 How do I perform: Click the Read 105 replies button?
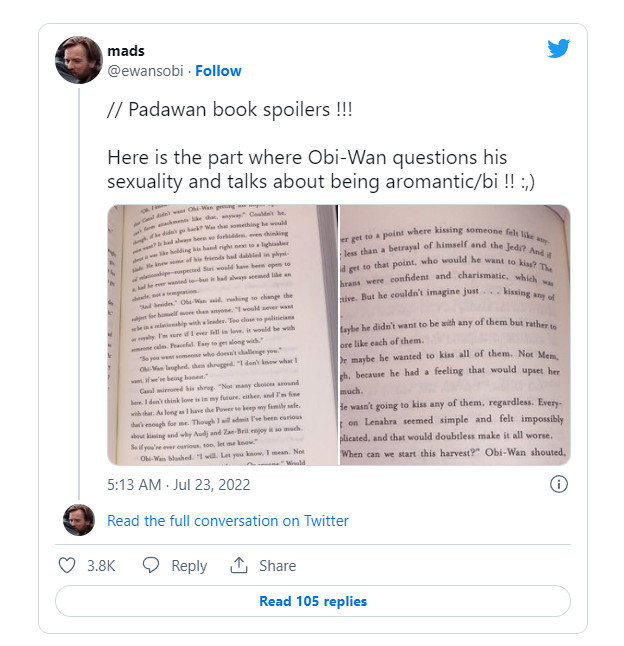click(313, 601)
